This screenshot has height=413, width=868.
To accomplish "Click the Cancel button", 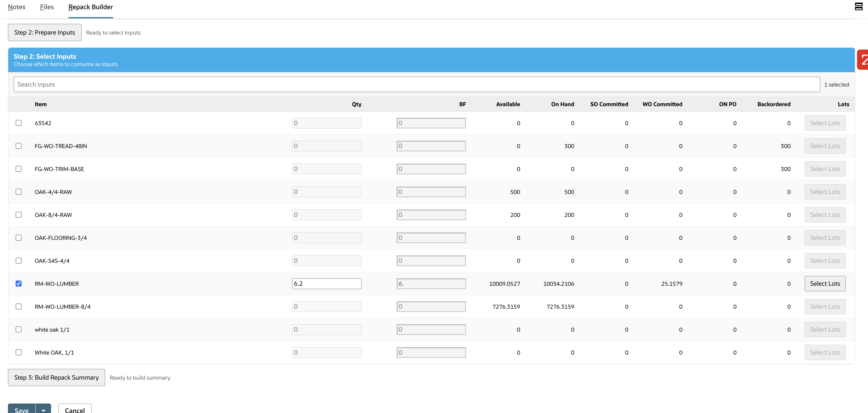I will click(75, 410).
